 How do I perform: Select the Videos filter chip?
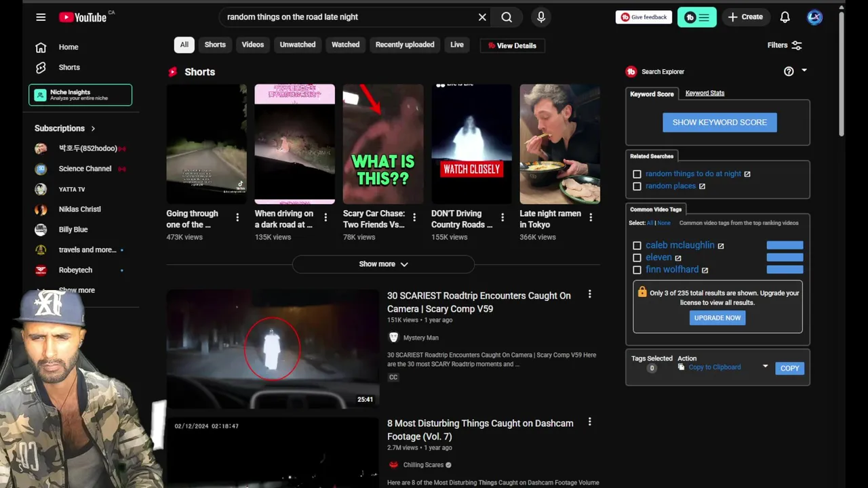click(253, 45)
